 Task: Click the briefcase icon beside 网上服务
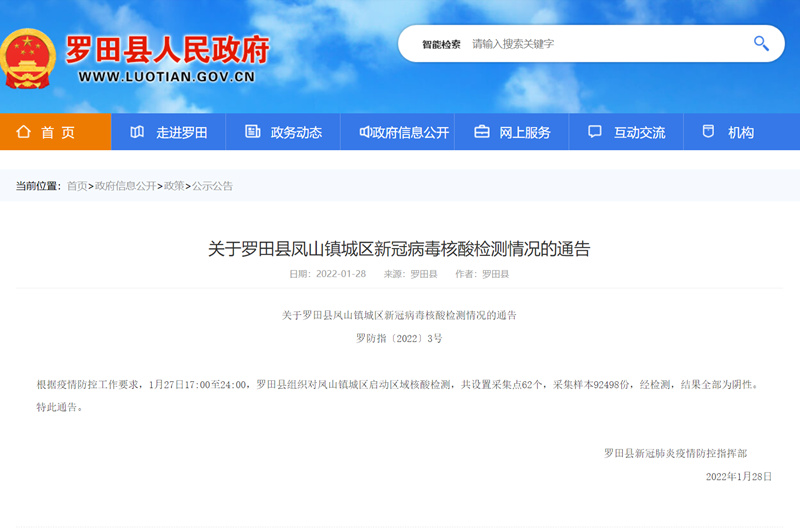point(481,132)
